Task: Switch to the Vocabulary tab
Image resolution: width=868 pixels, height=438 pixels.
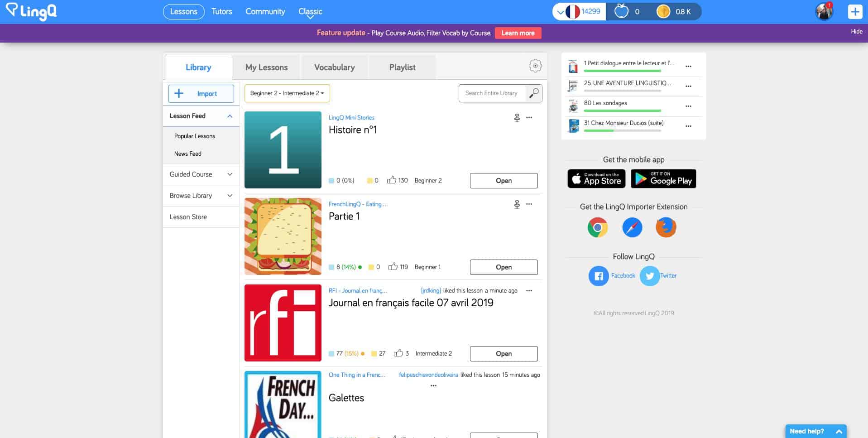Action: [334, 67]
